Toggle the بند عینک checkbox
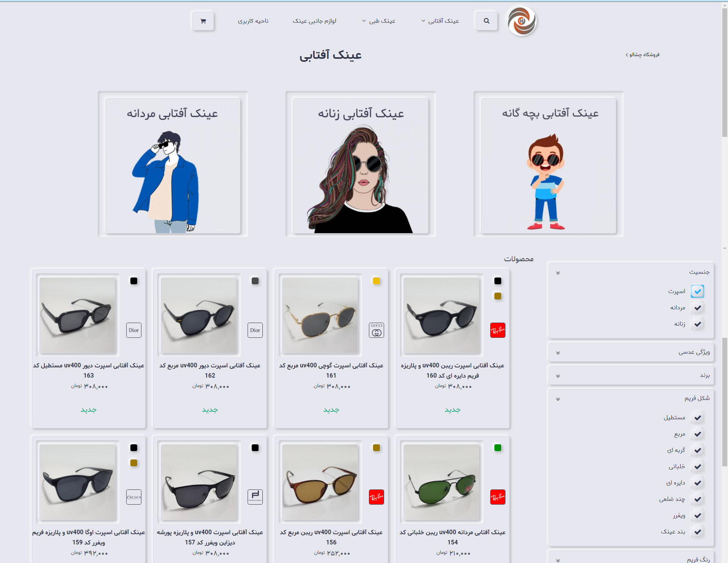This screenshot has width=728, height=563. pyautogui.click(x=697, y=532)
